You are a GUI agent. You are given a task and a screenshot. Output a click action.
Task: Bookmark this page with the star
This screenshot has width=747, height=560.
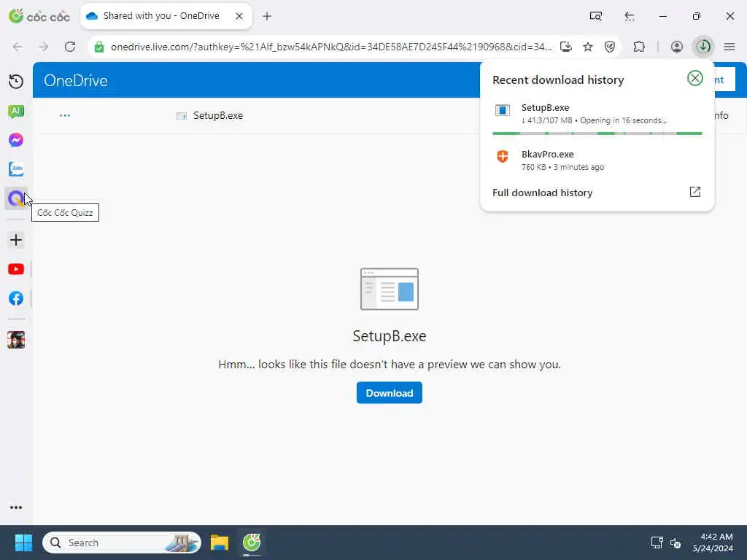coord(587,47)
